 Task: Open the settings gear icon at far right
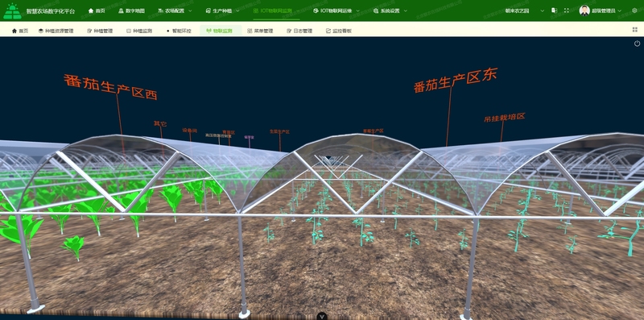click(634, 10)
